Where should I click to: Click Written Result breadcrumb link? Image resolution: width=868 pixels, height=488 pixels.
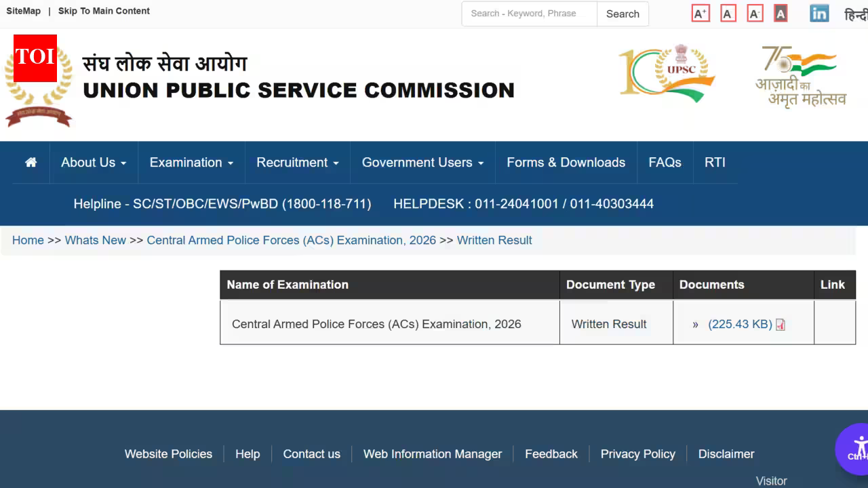494,240
